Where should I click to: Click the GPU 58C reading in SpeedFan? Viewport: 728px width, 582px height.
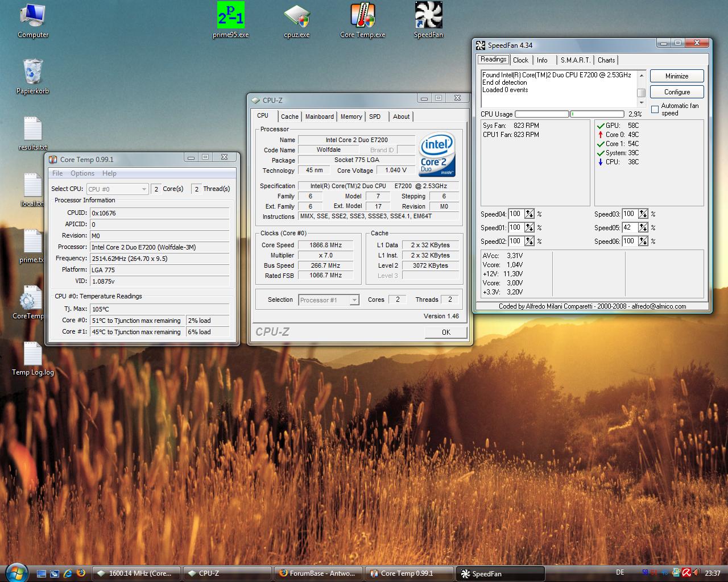coord(618,126)
